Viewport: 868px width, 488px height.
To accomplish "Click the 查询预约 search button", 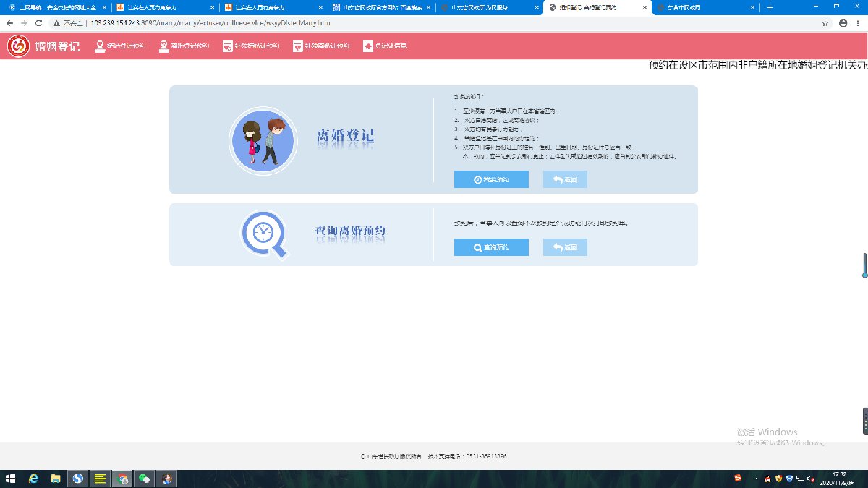I will (x=491, y=247).
